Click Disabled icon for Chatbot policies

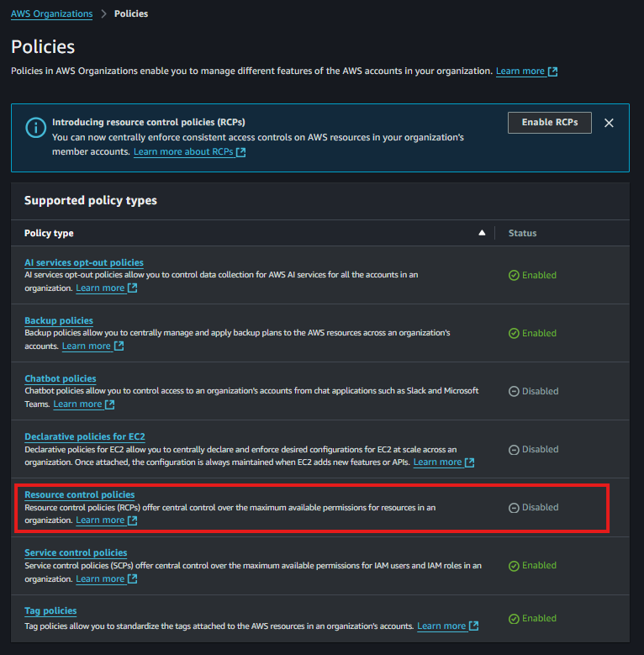pos(514,392)
